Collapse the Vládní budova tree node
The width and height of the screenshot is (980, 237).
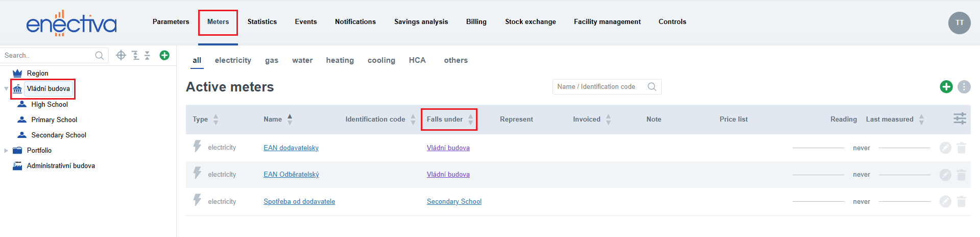pyautogui.click(x=6, y=89)
